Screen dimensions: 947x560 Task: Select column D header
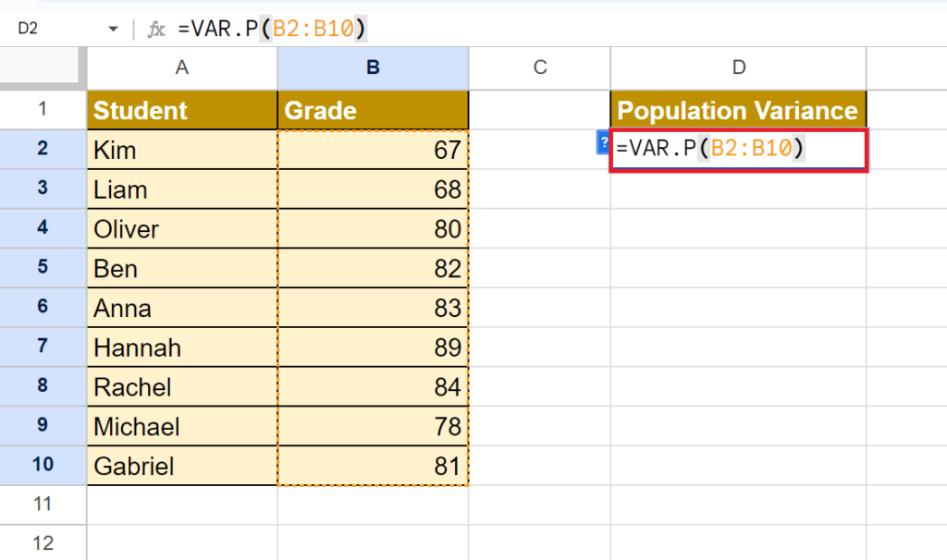tap(737, 67)
